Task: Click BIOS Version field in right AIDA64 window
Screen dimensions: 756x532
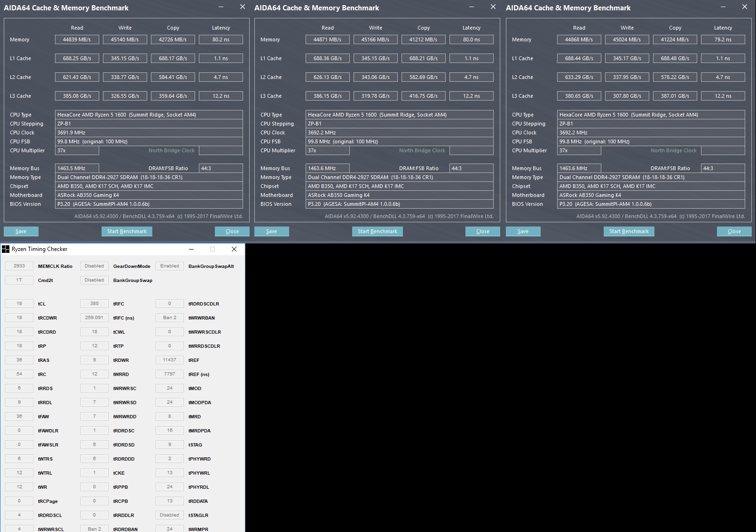Action: [x=651, y=204]
